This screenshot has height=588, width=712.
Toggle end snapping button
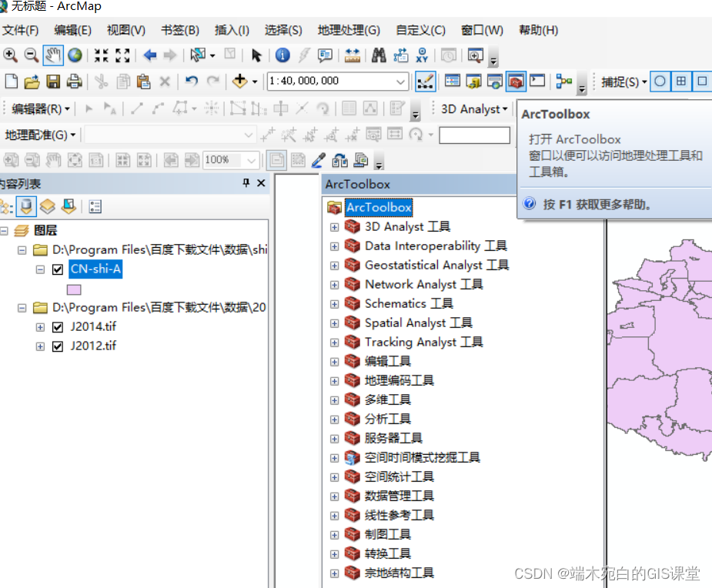tap(681, 82)
